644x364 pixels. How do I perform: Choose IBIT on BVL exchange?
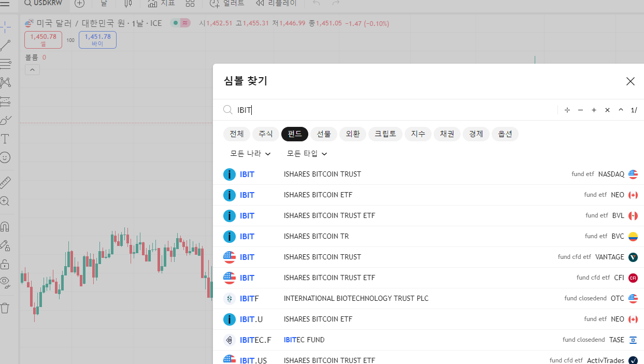pyautogui.click(x=428, y=216)
